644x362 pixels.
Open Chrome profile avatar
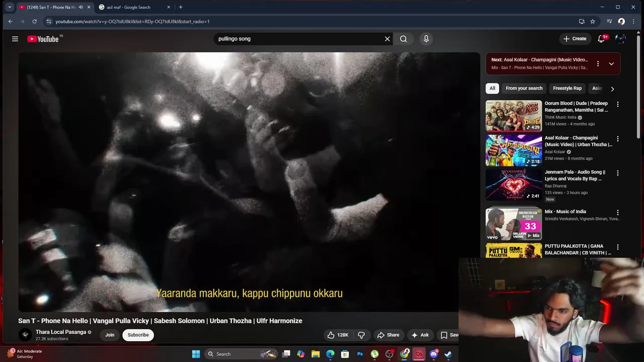[621, 22]
